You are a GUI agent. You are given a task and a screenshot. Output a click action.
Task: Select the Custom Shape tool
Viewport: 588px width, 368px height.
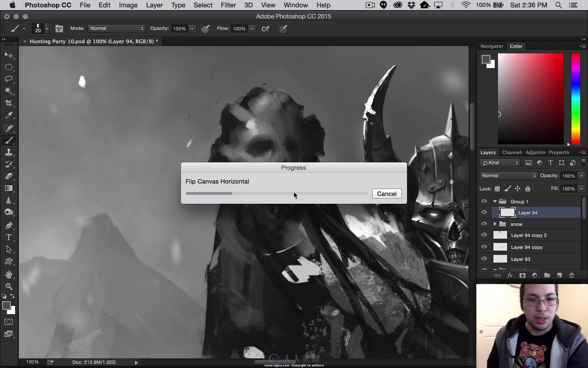coord(9,262)
